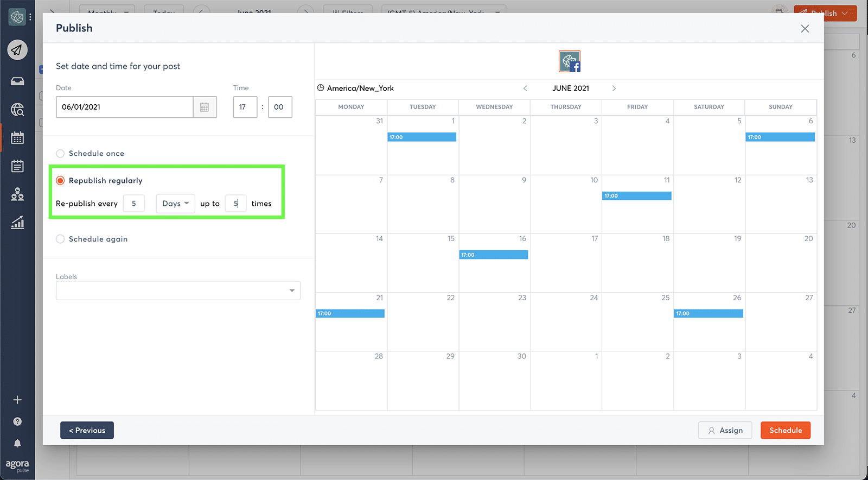Click the 17:00 slot on Sunday June 6
The image size is (868, 480).
(780, 137)
